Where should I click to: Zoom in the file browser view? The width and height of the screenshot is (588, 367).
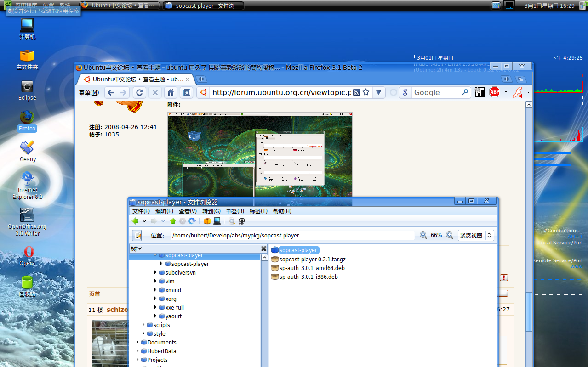pos(450,235)
